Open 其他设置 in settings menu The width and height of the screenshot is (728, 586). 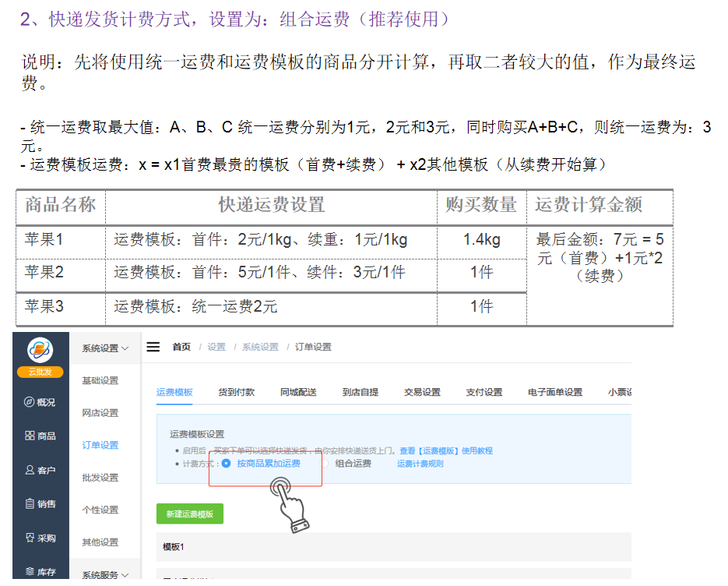click(x=100, y=542)
